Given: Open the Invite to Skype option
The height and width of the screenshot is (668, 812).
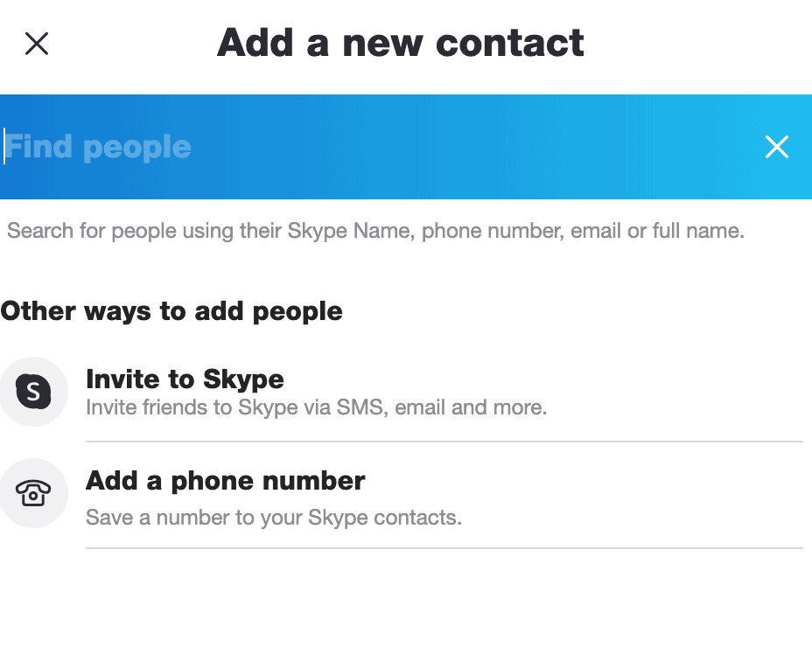Looking at the screenshot, I should tap(185, 379).
